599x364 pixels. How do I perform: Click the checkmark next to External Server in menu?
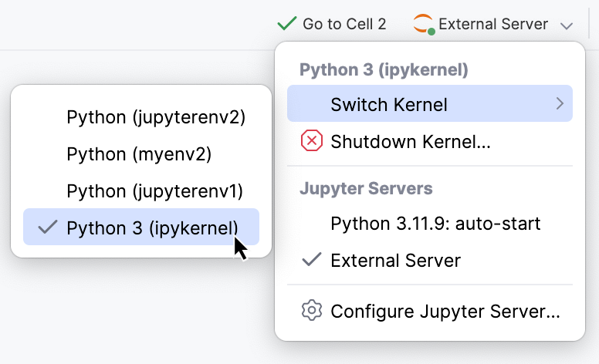coord(311,260)
